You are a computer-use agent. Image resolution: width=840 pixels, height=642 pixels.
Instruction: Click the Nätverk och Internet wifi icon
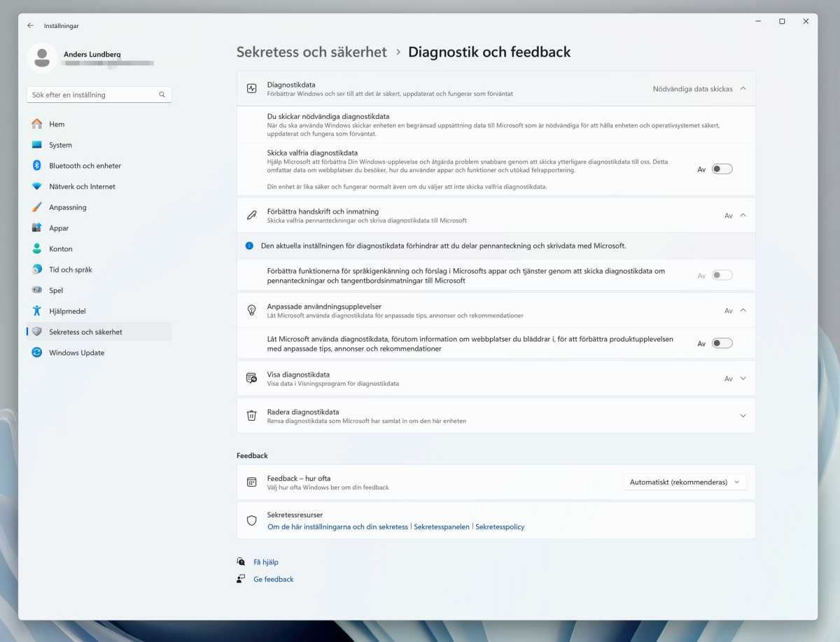37,186
